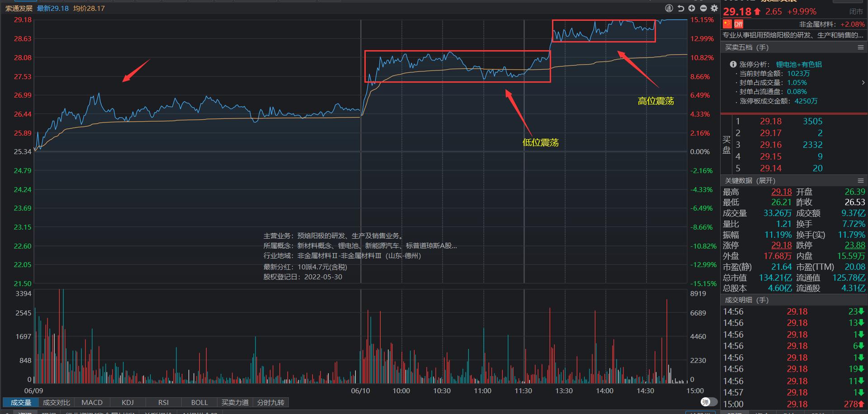Switch to the MACD indicator tab

tap(92, 402)
